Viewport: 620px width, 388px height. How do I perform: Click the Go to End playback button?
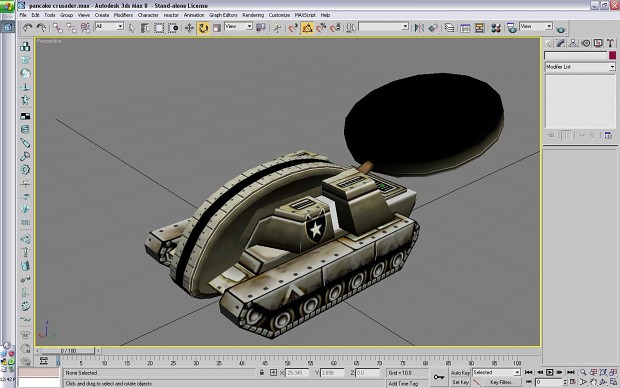tap(571, 372)
